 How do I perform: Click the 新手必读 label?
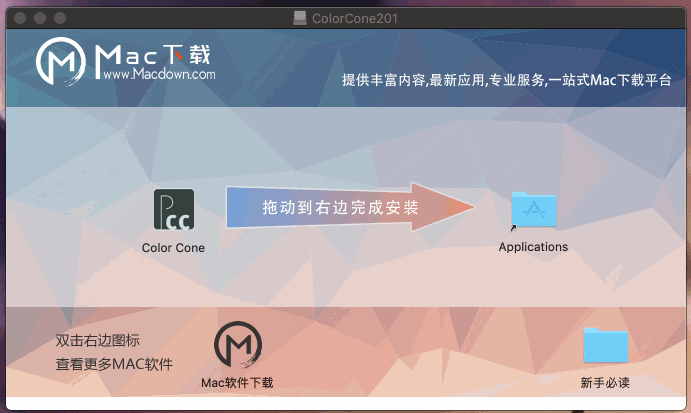[x=605, y=382]
